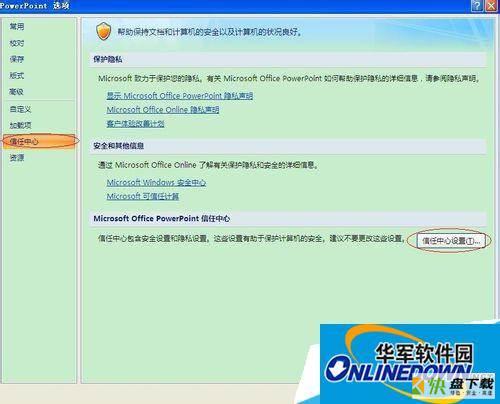Select the 高级 options category
The width and height of the screenshot is (500, 404).
(17, 92)
